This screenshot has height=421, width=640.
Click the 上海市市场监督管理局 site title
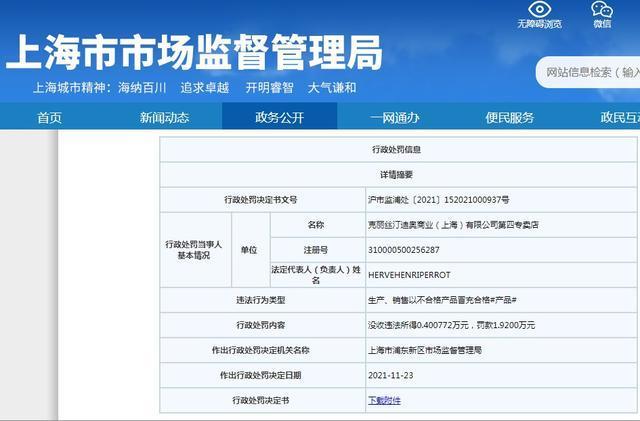[194, 52]
